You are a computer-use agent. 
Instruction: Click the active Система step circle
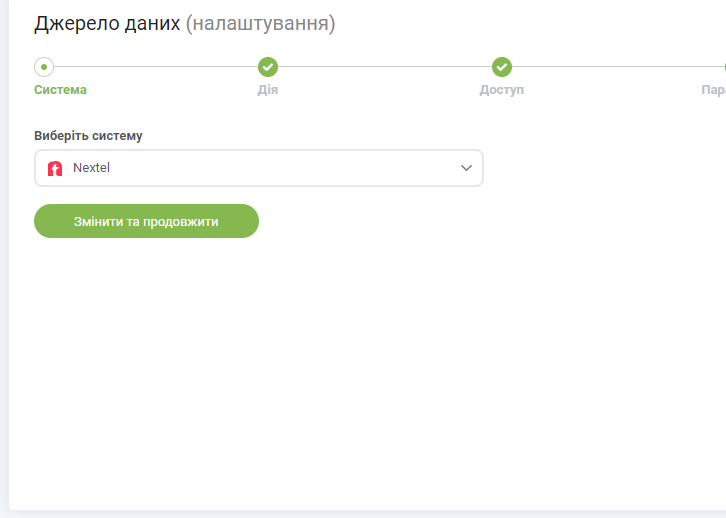click(x=44, y=67)
